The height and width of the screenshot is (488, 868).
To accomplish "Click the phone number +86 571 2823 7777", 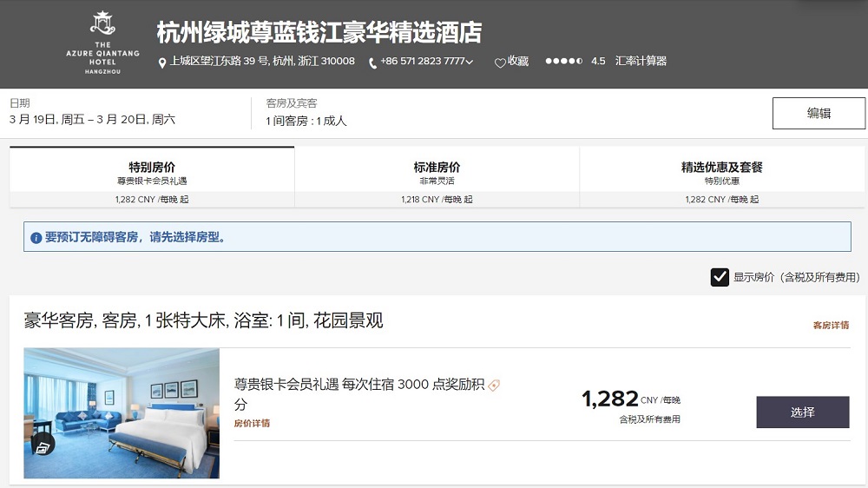I will point(423,61).
